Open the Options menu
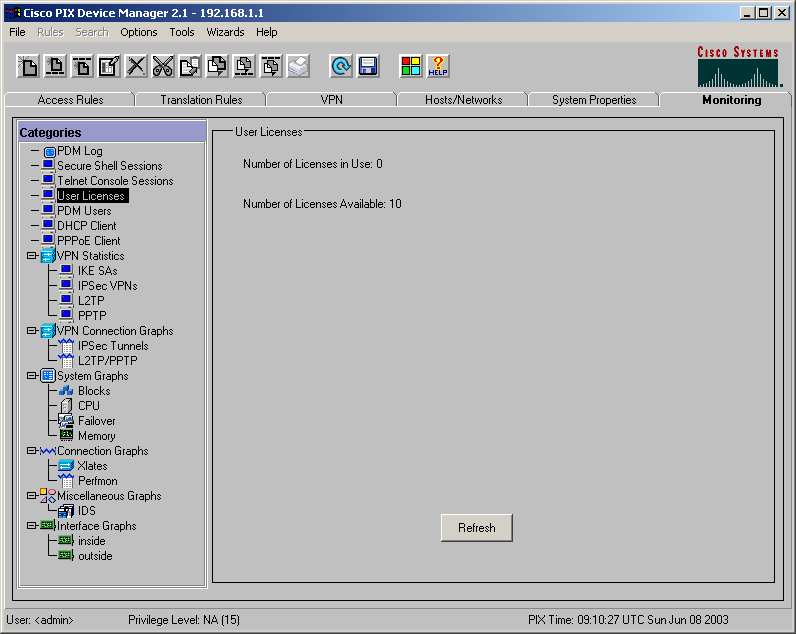 [139, 32]
